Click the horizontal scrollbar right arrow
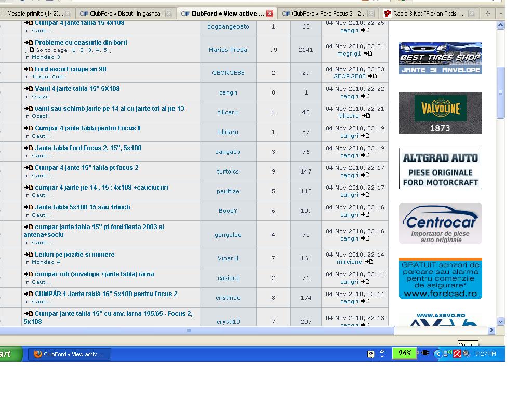 (x=491, y=330)
